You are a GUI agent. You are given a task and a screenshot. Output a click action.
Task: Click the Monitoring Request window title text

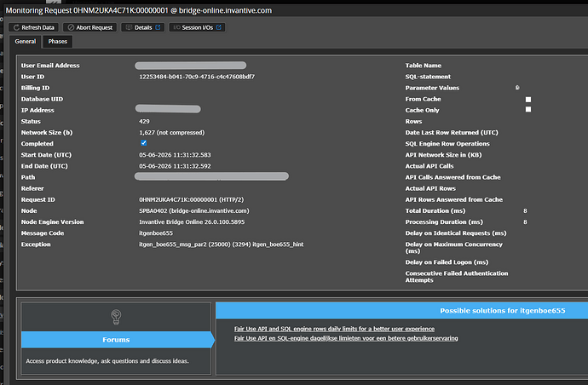click(139, 10)
